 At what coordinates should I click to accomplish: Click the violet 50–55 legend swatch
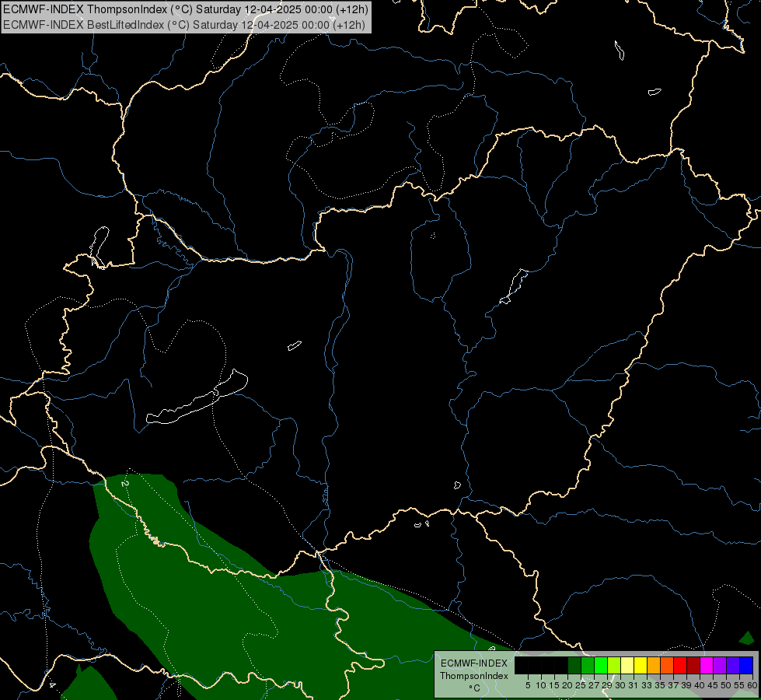coord(733,665)
